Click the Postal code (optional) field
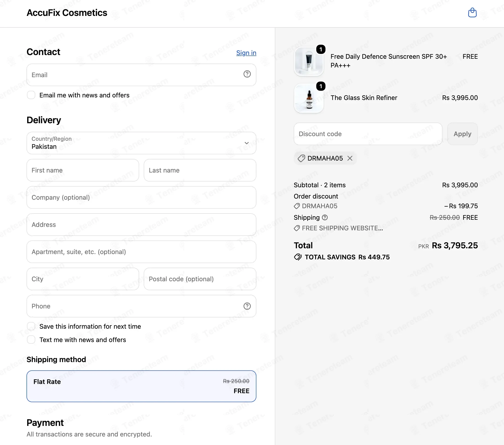Screen dimensions: 504x445 pyautogui.click(x=200, y=279)
